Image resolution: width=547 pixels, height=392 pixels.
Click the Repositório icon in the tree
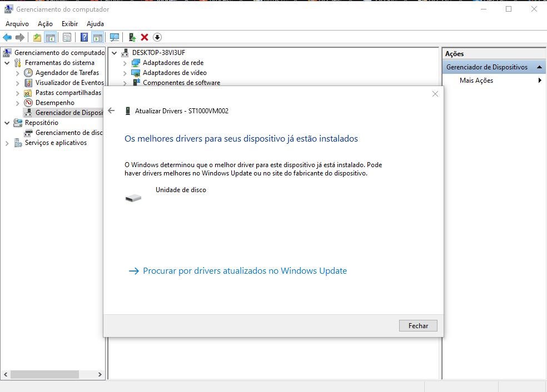click(x=18, y=123)
